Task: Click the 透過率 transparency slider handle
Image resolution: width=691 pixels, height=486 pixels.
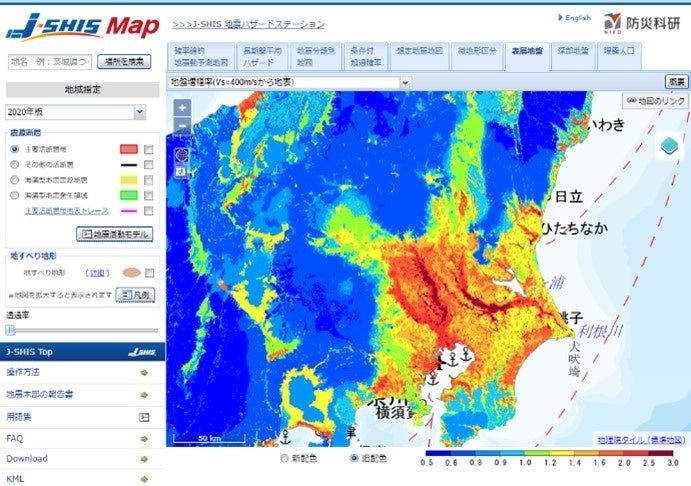Action: pyautogui.click(x=10, y=330)
